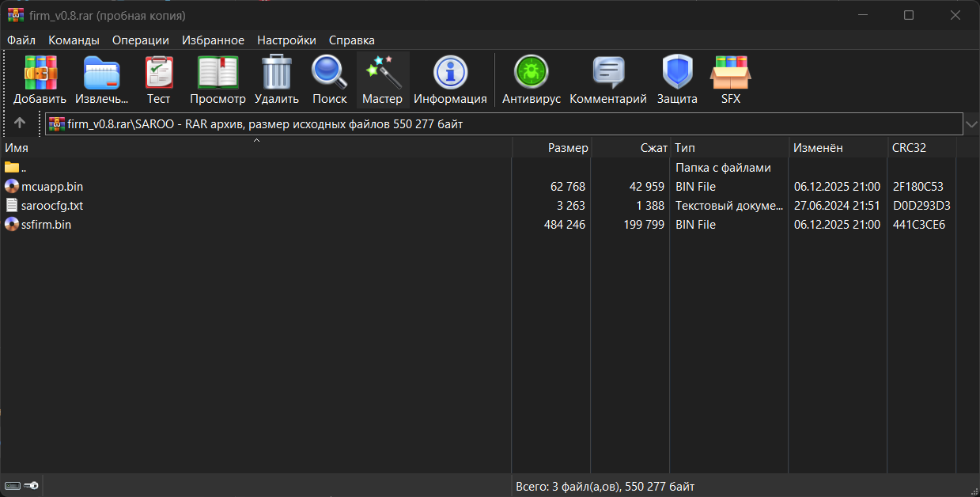Launch the Мастер wizard icon
980x497 pixels.
coord(383,74)
